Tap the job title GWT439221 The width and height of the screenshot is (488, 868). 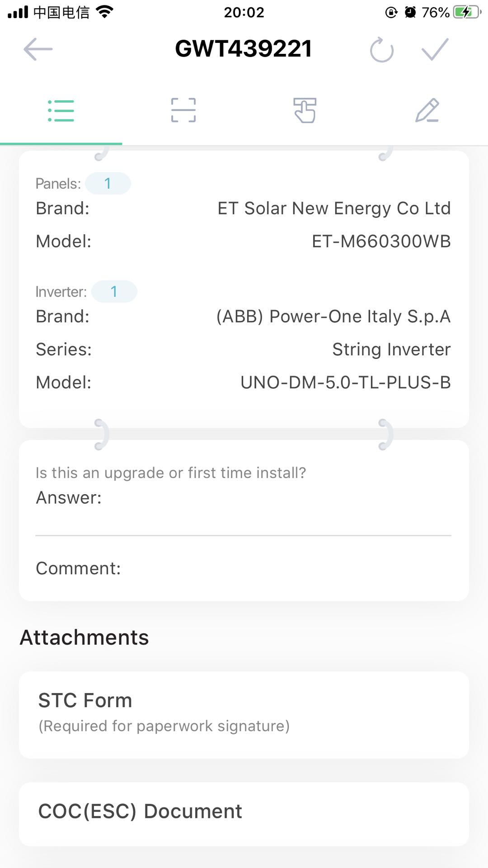[x=244, y=49]
